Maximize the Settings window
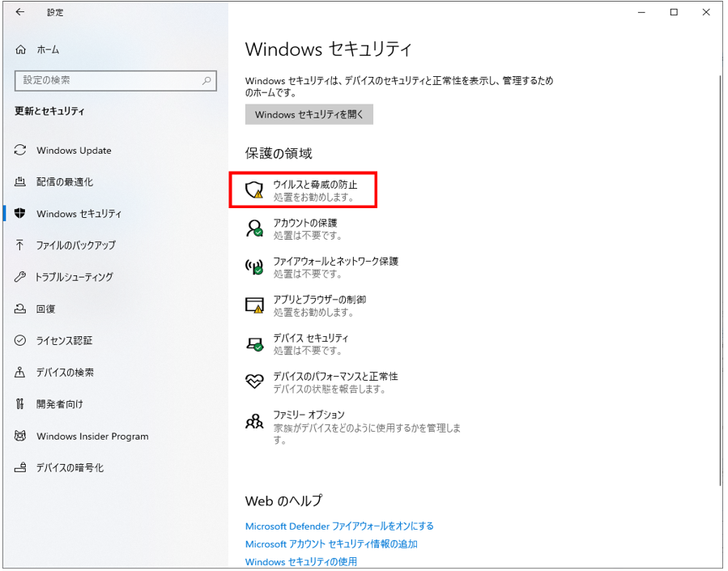728x571 pixels. pos(674,12)
